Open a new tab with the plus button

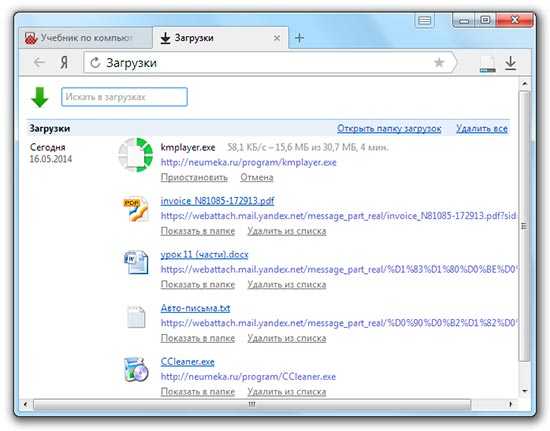point(299,38)
